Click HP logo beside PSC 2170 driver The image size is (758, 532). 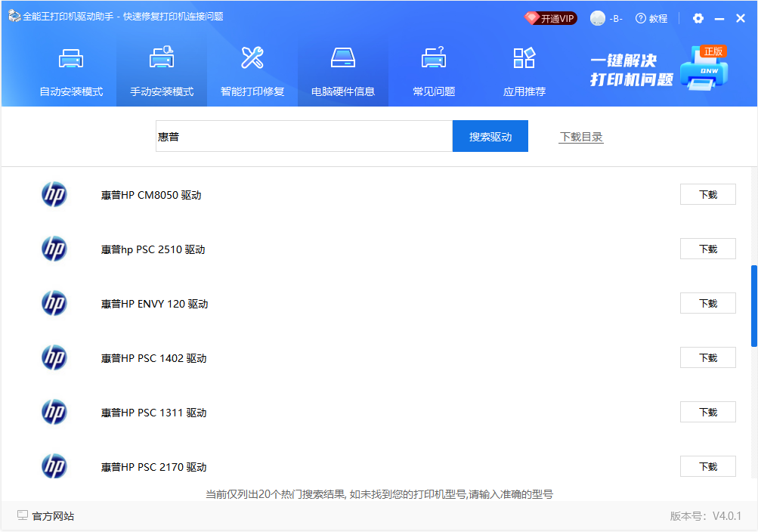[x=54, y=466]
